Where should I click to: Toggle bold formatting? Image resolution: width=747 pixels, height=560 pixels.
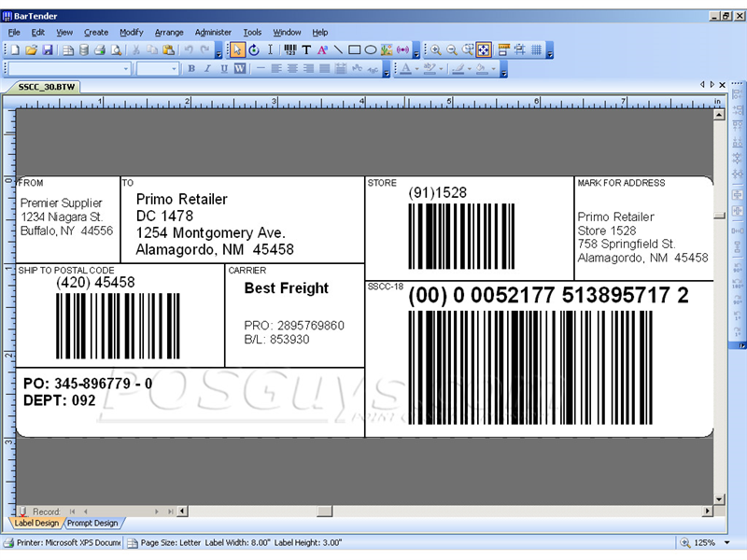click(x=191, y=68)
